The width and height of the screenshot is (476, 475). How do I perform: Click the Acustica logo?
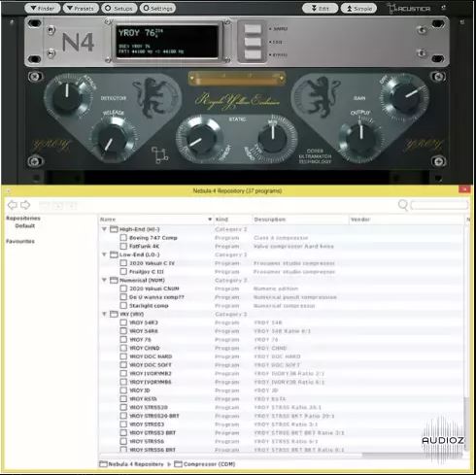410,9
